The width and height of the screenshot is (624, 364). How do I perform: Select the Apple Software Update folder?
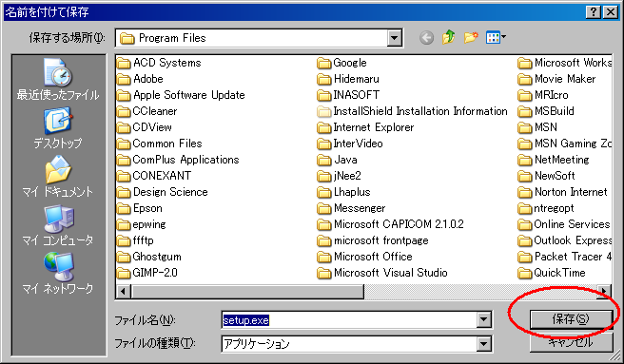click(181, 95)
